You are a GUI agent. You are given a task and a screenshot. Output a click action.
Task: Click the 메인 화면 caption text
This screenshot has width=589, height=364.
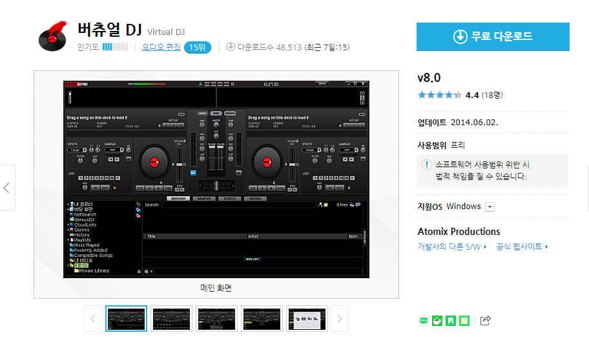(x=216, y=288)
